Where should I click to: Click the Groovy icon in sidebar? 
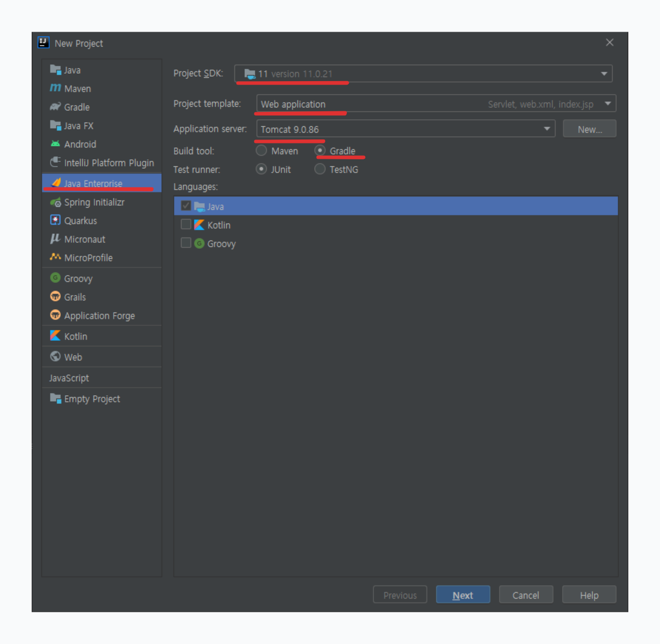pyautogui.click(x=55, y=278)
